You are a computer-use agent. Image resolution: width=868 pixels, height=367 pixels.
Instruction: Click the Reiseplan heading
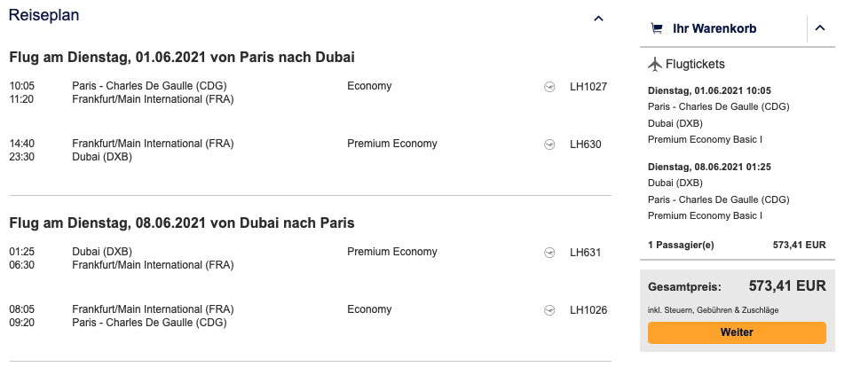pyautogui.click(x=44, y=16)
